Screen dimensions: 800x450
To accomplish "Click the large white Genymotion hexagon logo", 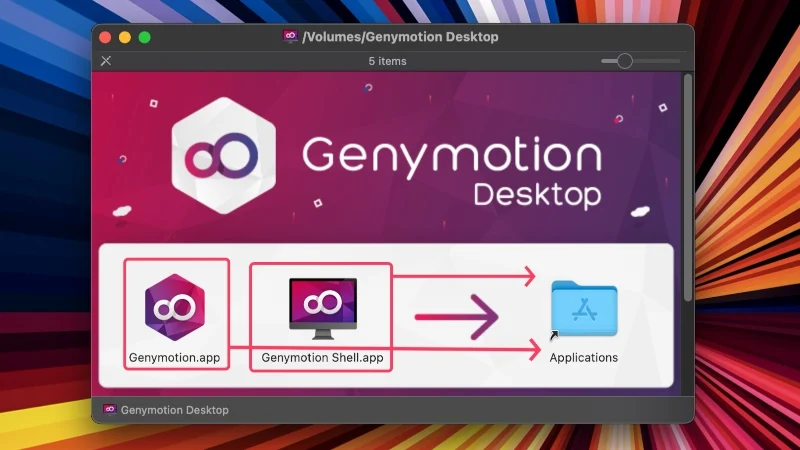I will (x=227, y=159).
